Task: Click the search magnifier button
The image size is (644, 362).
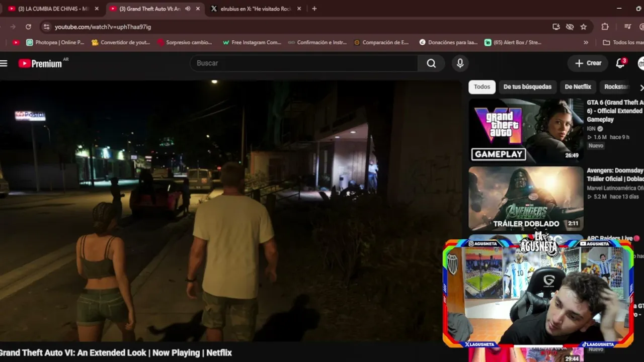Action: (431, 63)
